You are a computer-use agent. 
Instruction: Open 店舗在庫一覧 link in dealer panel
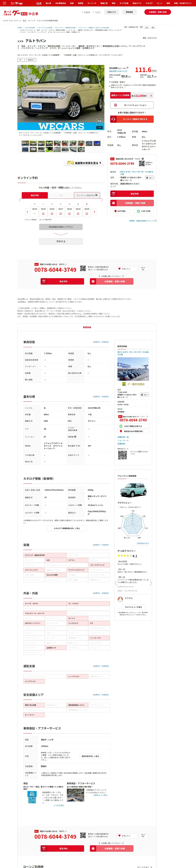(123, 437)
